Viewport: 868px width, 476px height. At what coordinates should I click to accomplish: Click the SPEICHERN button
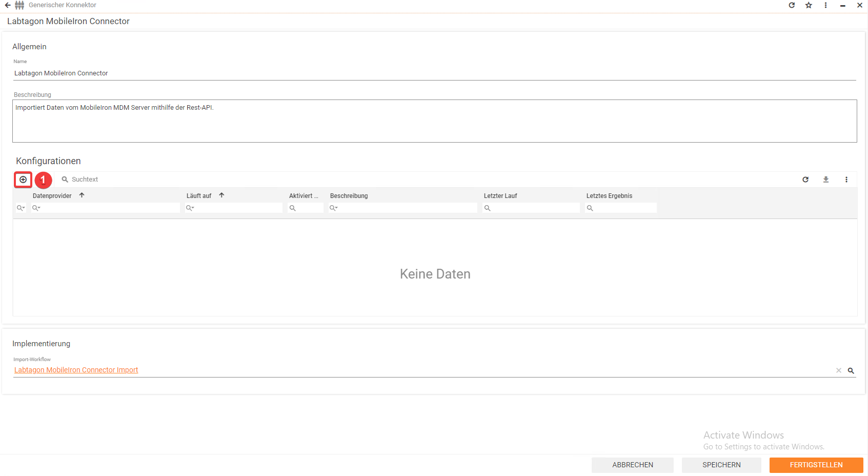pyautogui.click(x=721, y=465)
